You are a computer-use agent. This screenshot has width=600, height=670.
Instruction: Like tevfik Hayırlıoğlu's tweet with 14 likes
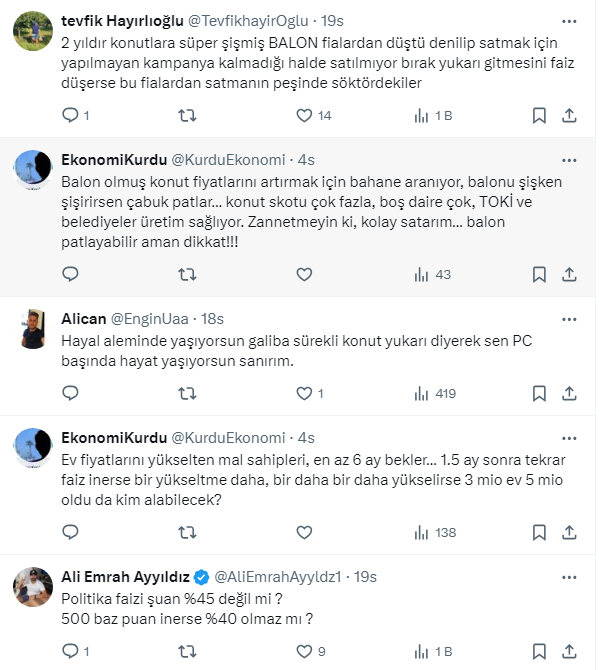pyautogui.click(x=304, y=116)
